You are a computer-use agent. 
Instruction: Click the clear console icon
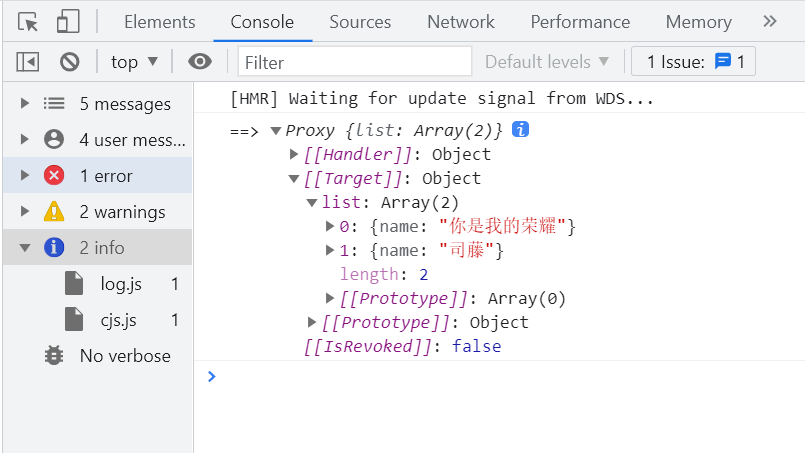click(69, 62)
